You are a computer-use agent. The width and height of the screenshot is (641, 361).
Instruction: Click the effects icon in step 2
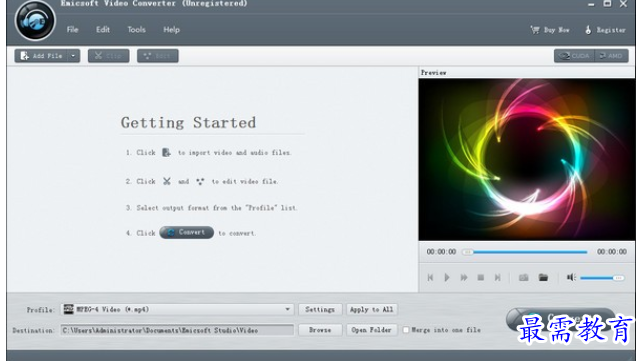point(200,182)
